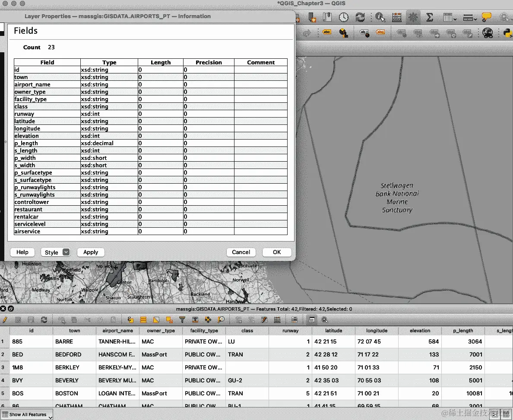Confirm Layer Properties with OK
This screenshot has width=513, height=420.
(x=277, y=252)
